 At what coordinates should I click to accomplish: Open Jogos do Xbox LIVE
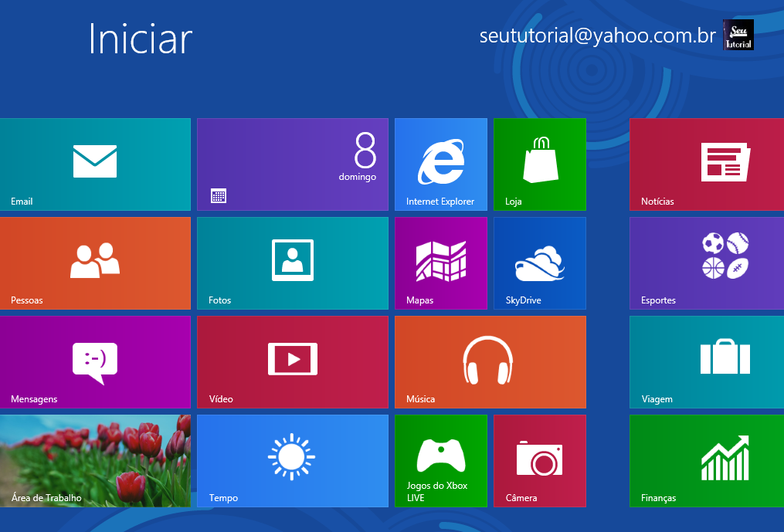(440, 460)
